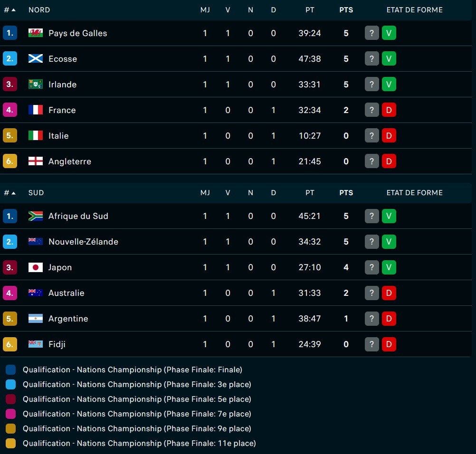Click the Afrique du Sud flag icon
Screen dimensions: 476x454
point(36,216)
